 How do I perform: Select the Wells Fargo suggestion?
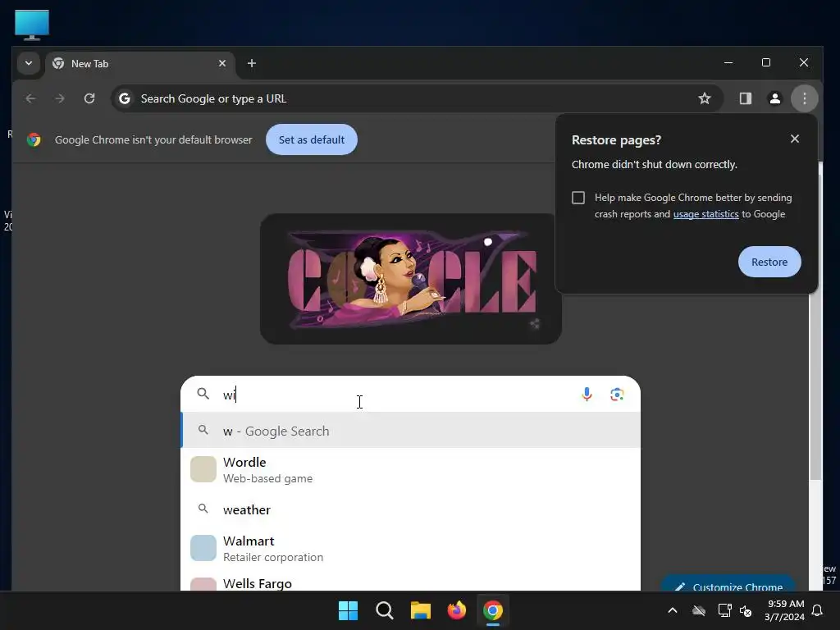click(x=410, y=582)
